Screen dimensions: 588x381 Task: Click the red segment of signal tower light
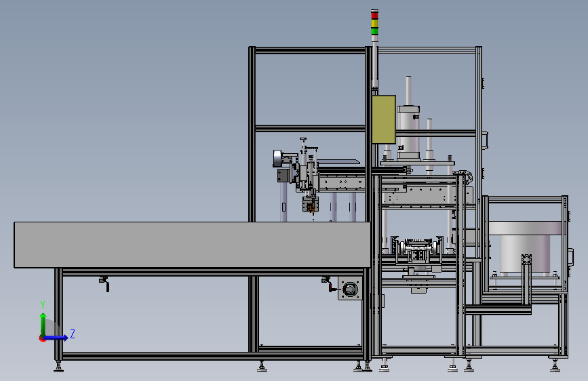point(374,15)
